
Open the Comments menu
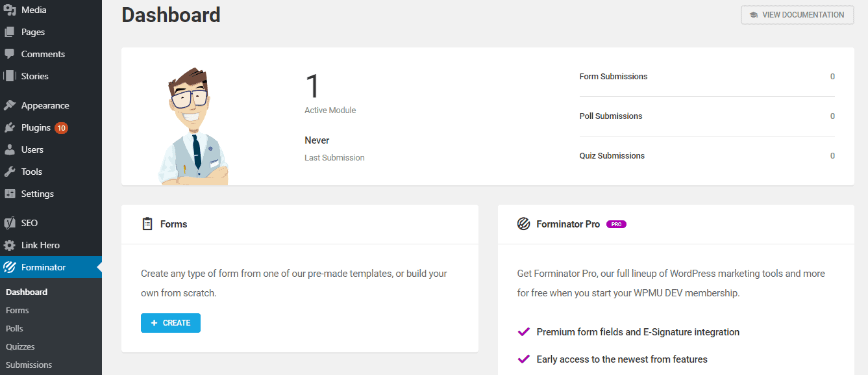pyautogui.click(x=51, y=54)
